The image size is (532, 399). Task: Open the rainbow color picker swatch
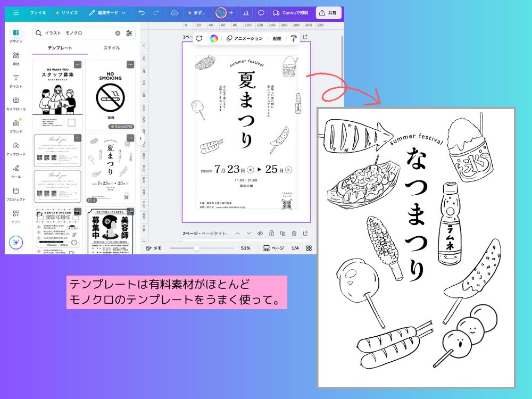click(x=214, y=38)
